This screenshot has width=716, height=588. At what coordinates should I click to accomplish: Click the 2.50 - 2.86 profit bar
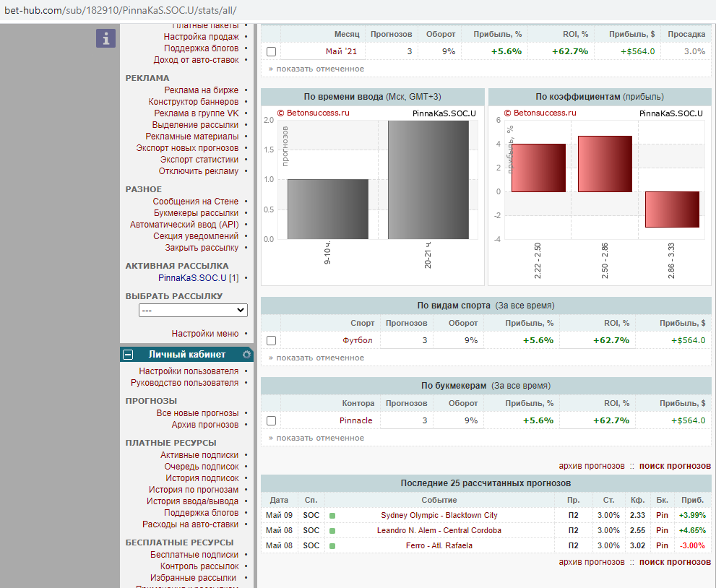click(605, 164)
